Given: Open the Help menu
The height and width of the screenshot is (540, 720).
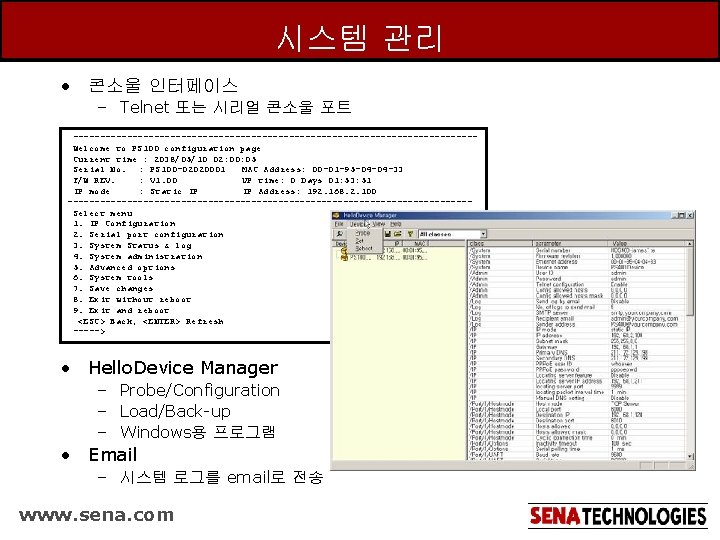Looking at the screenshot, I should 395,224.
